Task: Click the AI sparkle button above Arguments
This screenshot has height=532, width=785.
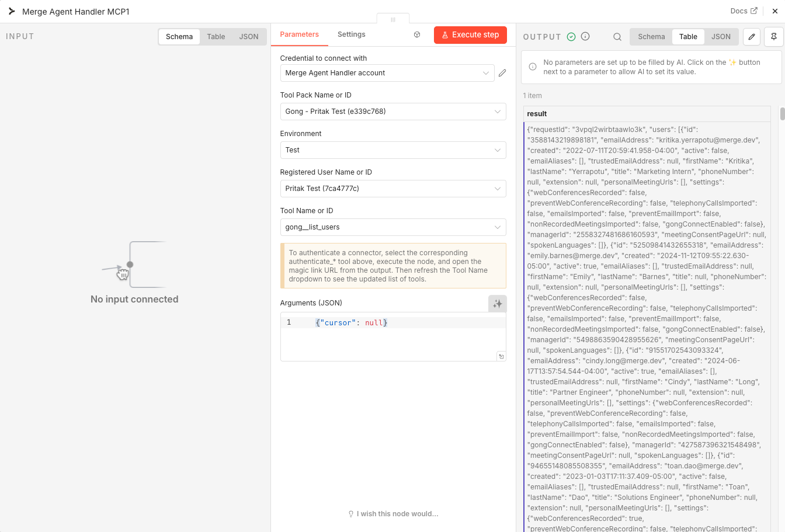Action: click(498, 304)
